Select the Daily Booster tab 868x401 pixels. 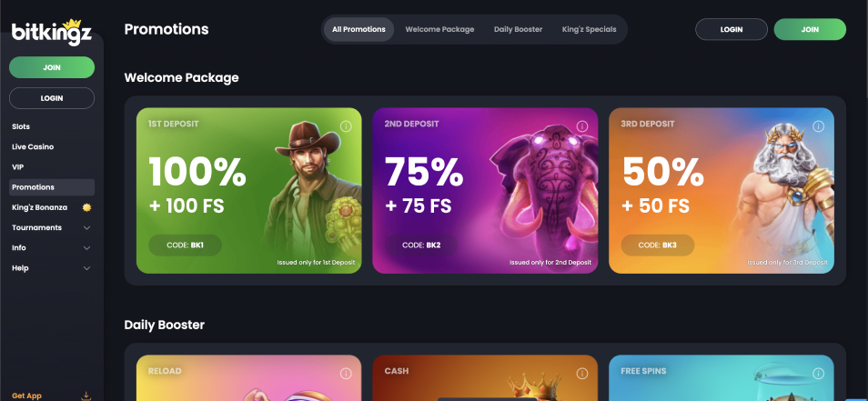point(518,29)
